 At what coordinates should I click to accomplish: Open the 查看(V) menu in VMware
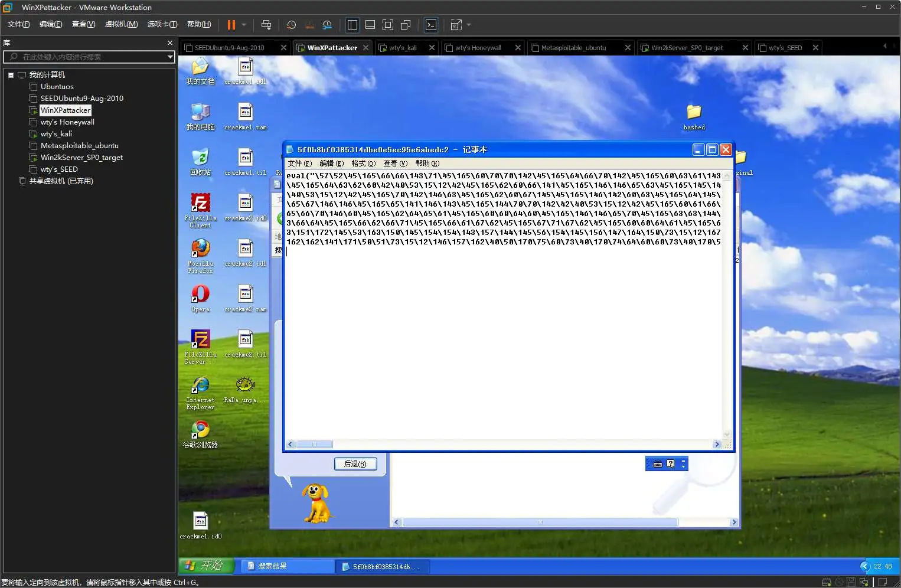click(x=83, y=24)
